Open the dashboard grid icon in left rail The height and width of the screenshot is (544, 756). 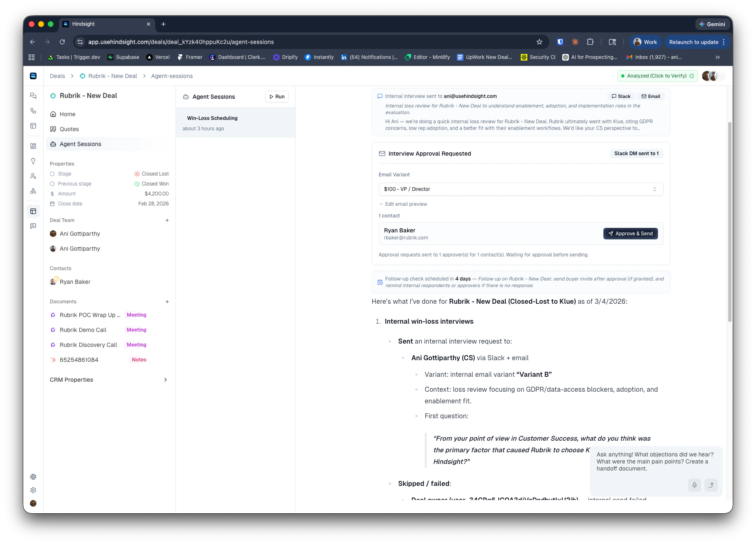[x=33, y=146]
